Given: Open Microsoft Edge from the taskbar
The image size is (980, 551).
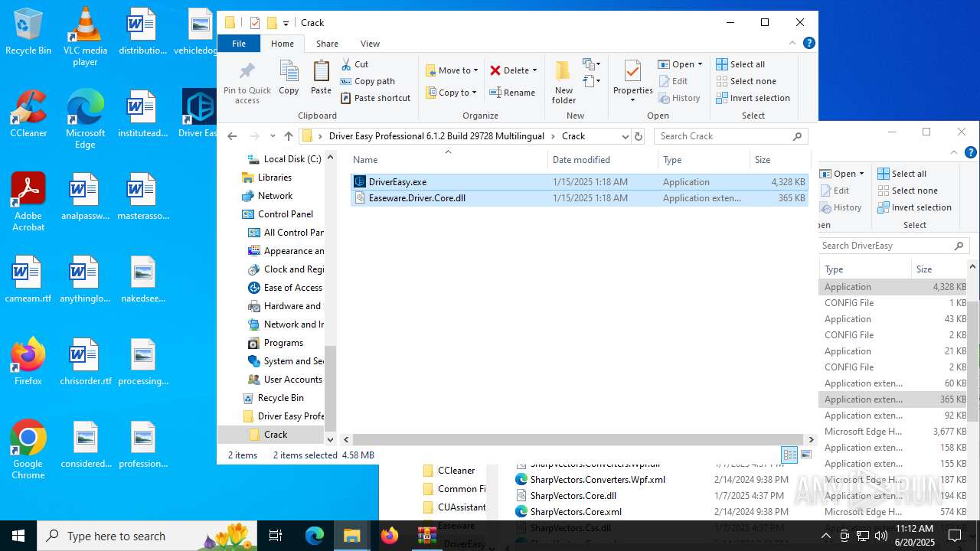Looking at the screenshot, I should [315, 536].
